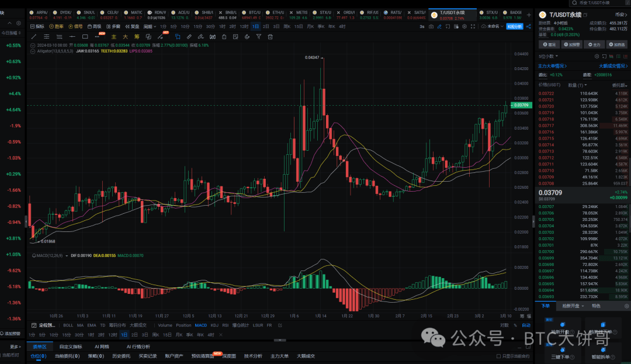This screenshot has width=631, height=364.
Task: Toggle the MACD indicator in bottom bar
Action: (x=200, y=325)
